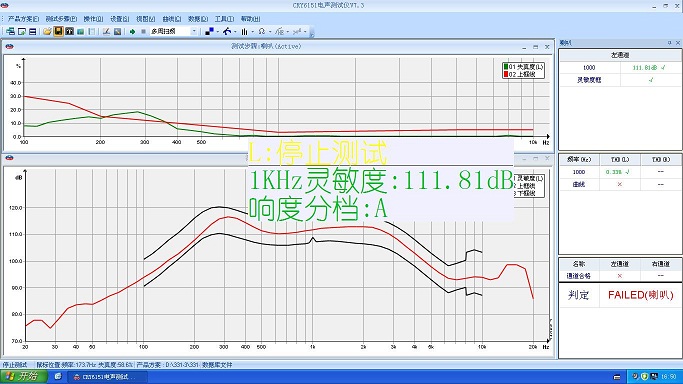Click the gray stop square button

coord(143,31)
